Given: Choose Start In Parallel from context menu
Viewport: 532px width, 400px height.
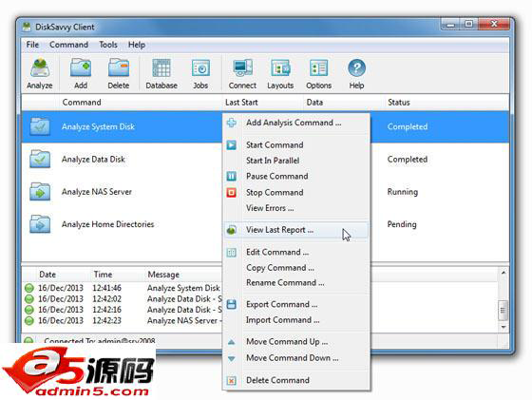Looking at the screenshot, I should [x=273, y=161].
